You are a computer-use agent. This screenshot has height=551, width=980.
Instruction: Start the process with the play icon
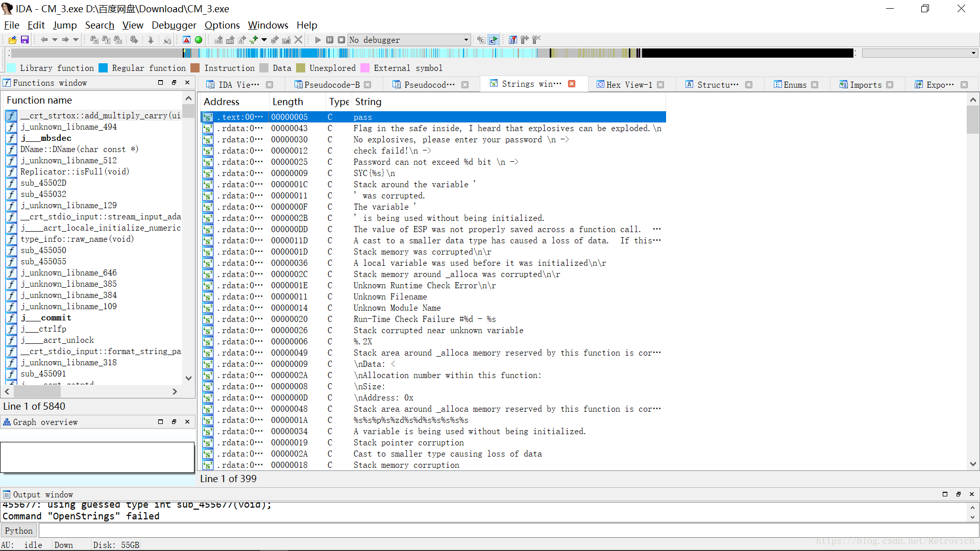click(317, 40)
